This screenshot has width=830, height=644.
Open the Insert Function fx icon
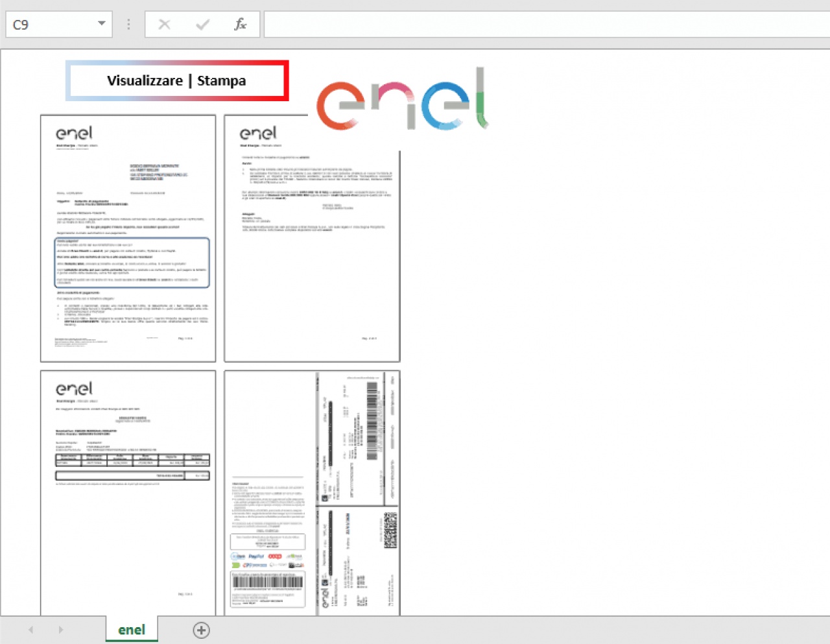coord(240,25)
